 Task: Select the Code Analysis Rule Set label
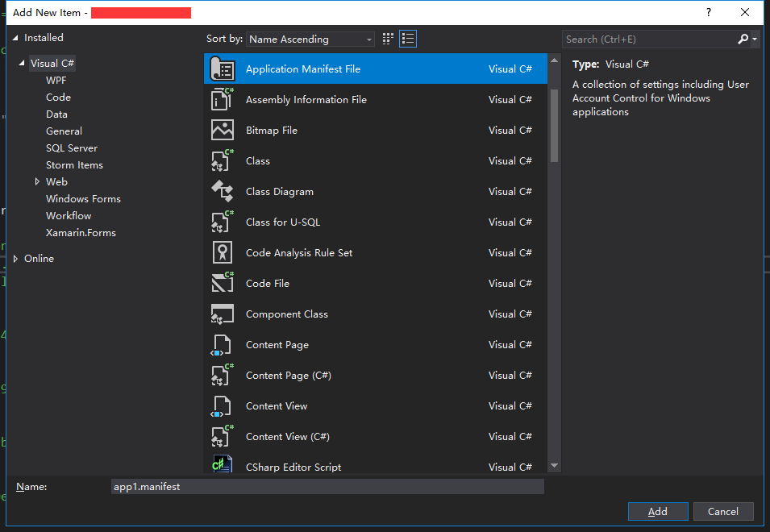coord(299,253)
